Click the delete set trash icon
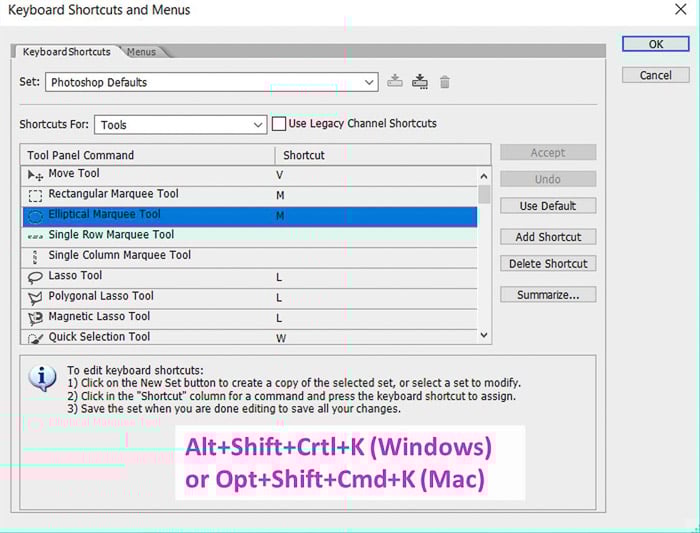This screenshot has width=700, height=533. point(445,82)
